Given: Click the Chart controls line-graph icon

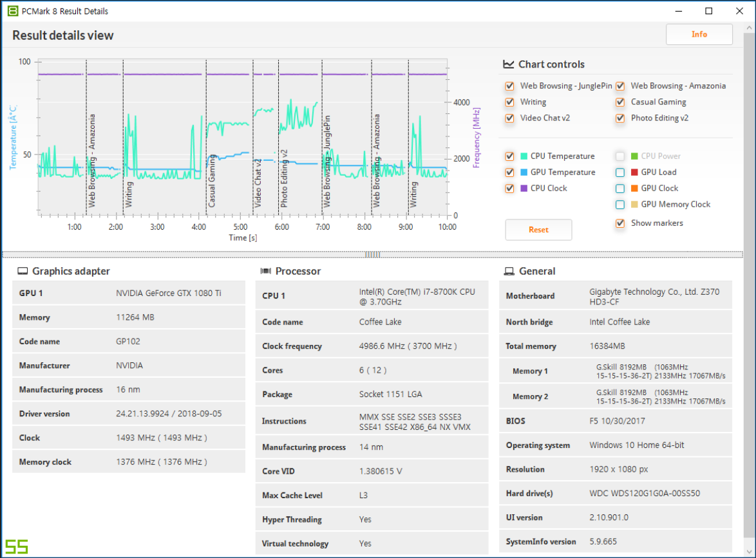Looking at the screenshot, I should click(x=508, y=64).
